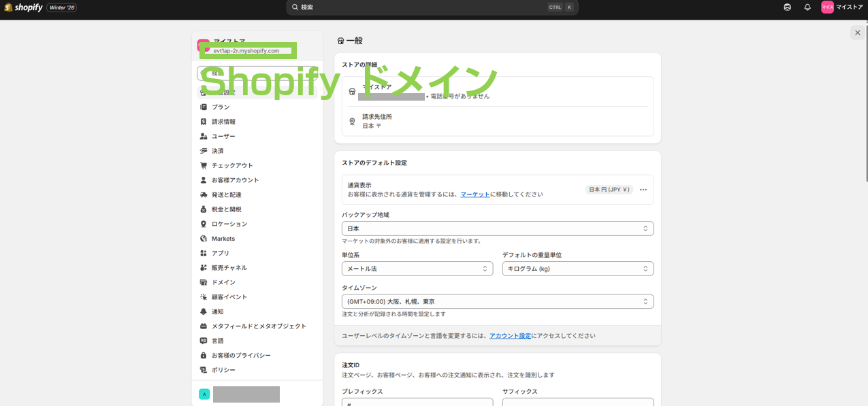868x406 pixels.
Task: Go to チェックアウト settings
Action: (232, 165)
